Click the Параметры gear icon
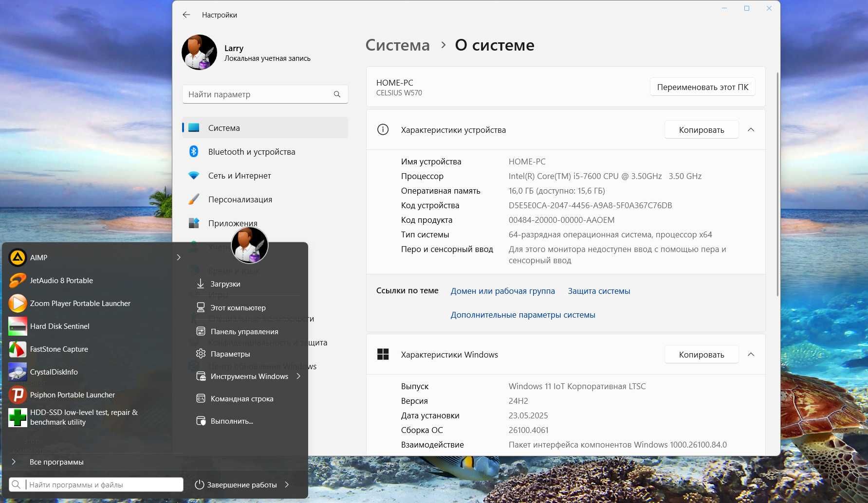 [200, 354]
